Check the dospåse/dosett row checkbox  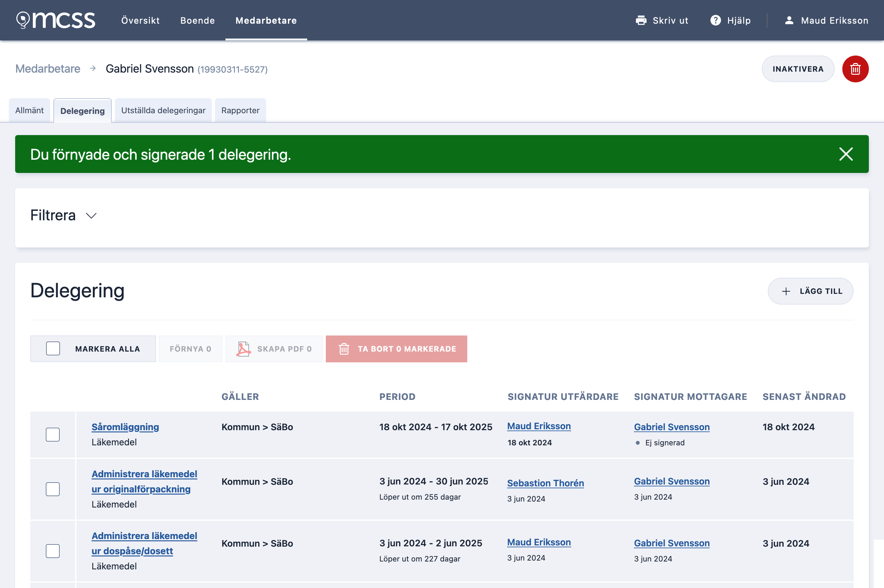click(x=53, y=551)
